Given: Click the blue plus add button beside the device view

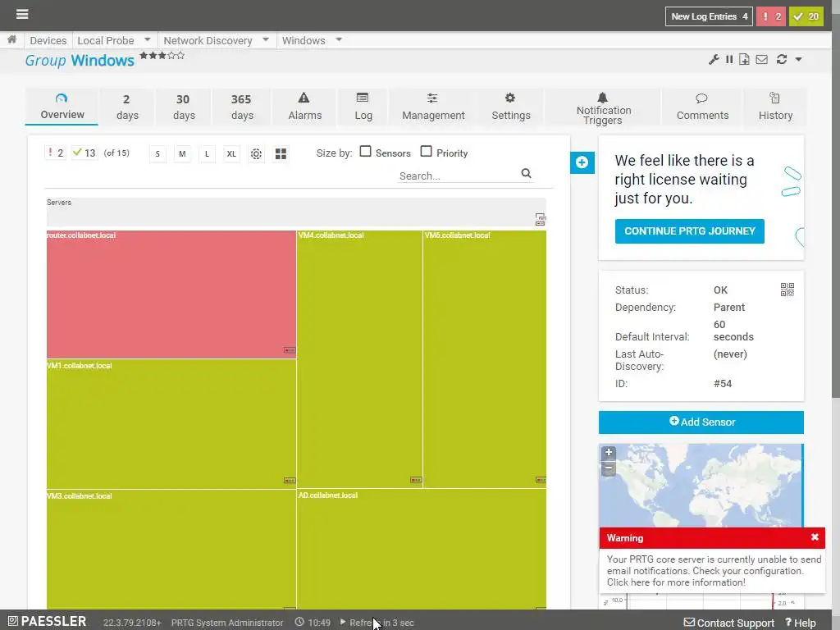Looking at the screenshot, I should click(x=582, y=162).
